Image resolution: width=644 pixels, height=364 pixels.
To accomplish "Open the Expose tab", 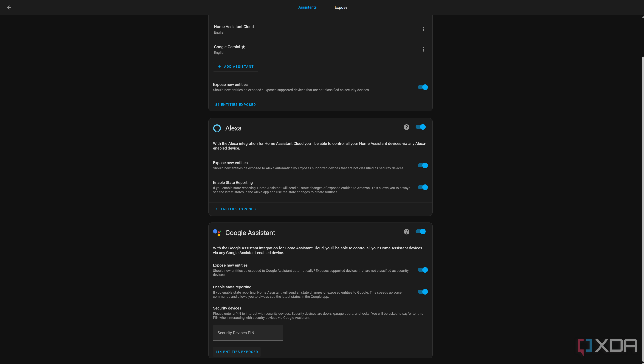I will pos(341,7).
